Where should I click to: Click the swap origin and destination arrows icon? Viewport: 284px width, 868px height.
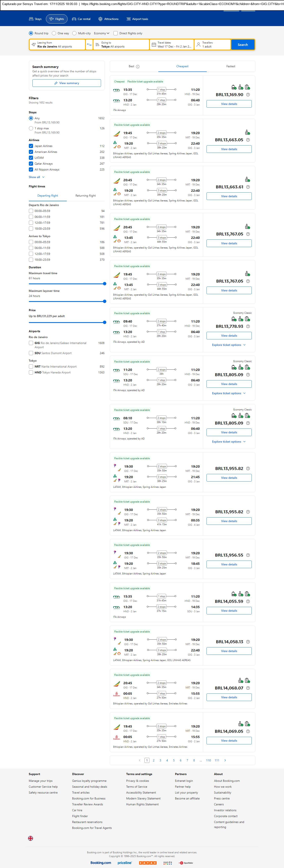(89, 45)
